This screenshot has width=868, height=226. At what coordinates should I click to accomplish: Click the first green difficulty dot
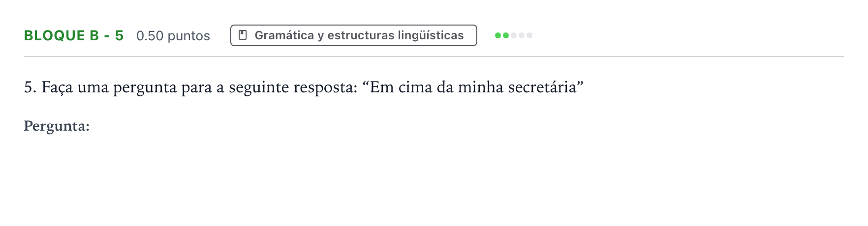[x=498, y=35]
